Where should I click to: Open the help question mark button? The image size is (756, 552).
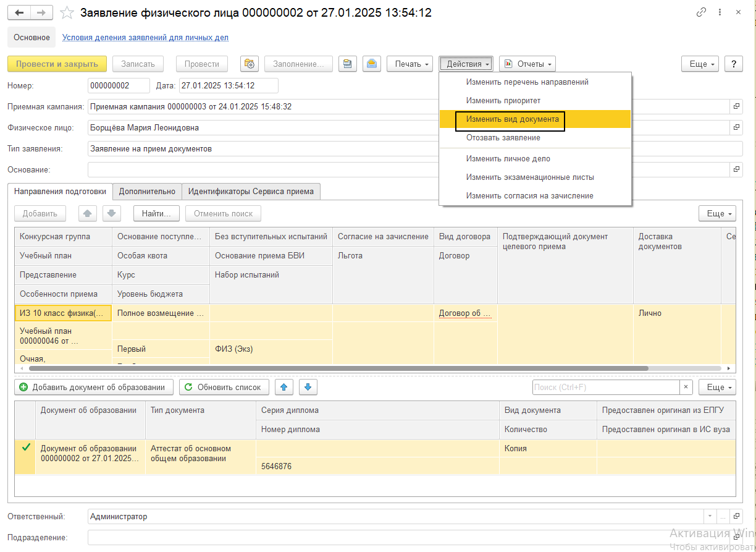coord(733,64)
